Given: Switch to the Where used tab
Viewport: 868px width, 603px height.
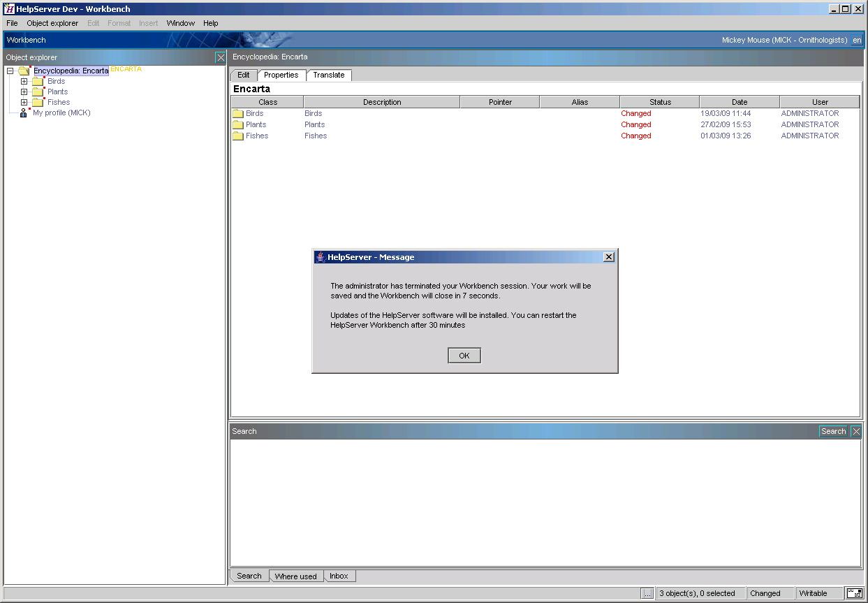Looking at the screenshot, I should pos(296,576).
